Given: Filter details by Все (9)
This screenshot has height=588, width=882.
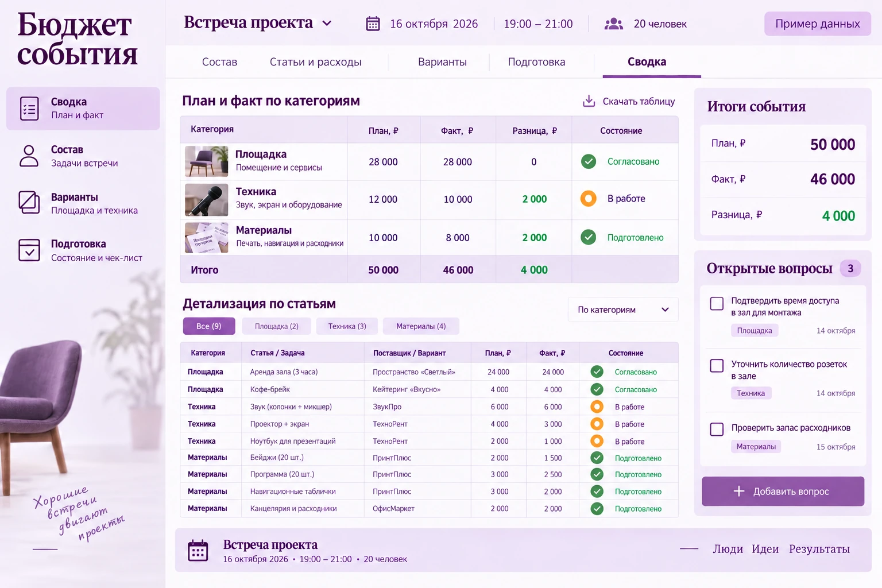Looking at the screenshot, I should point(209,326).
